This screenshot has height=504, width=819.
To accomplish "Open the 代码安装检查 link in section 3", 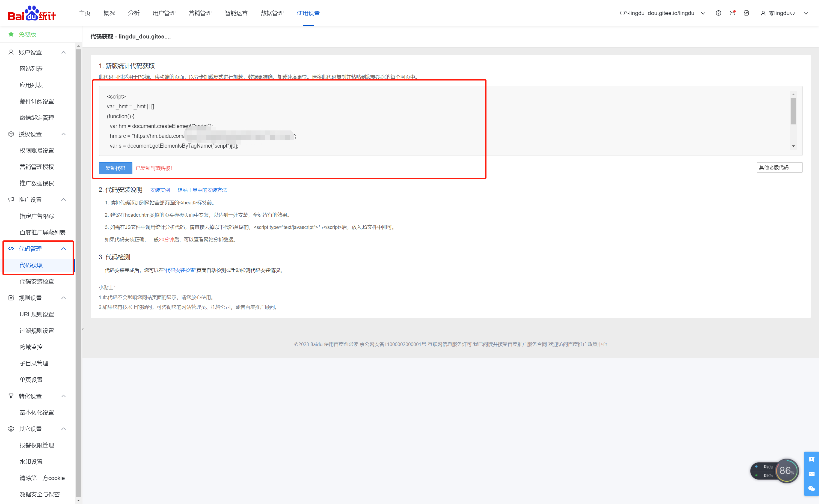I will (x=180, y=270).
